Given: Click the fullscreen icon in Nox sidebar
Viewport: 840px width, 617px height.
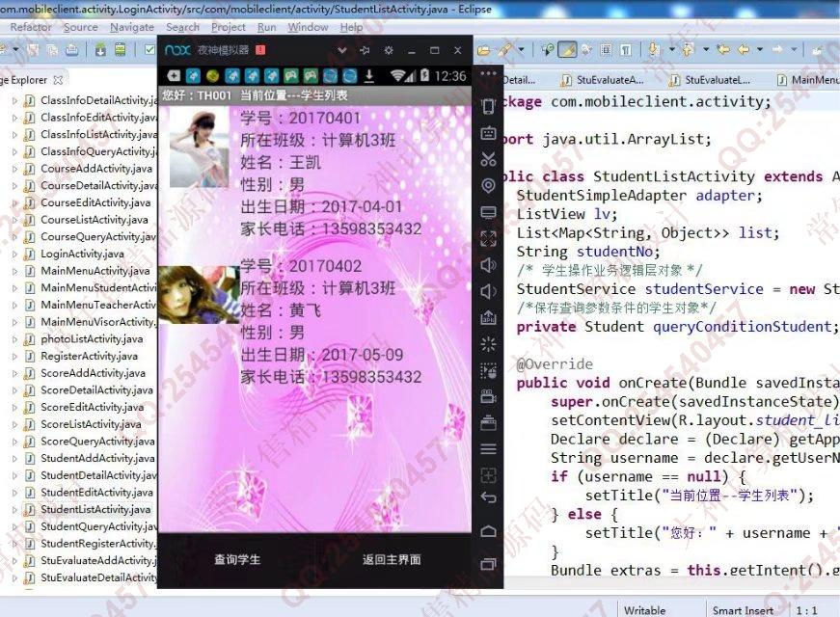Looking at the screenshot, I should click(x=488, y=238).
